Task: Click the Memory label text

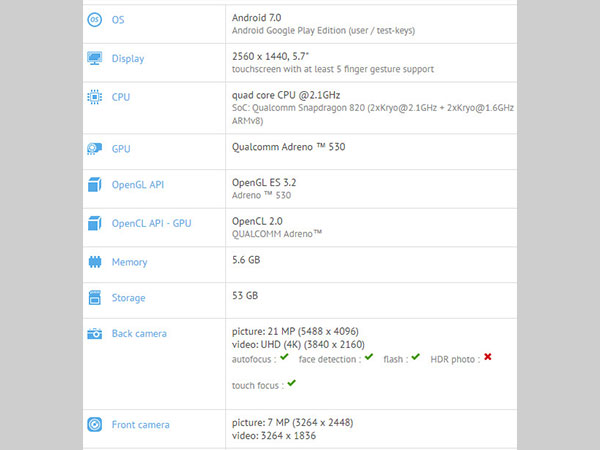Action: click(x=129, y=262)
